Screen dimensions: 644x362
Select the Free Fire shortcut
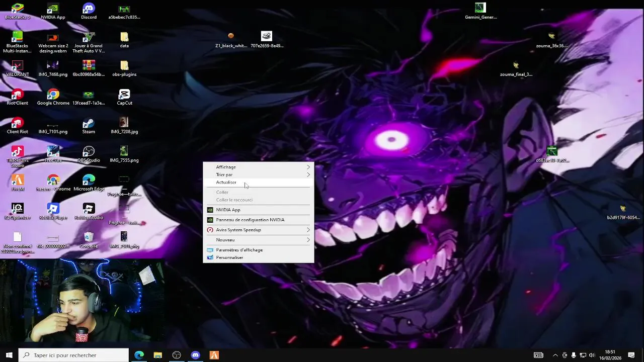point(53,154)
